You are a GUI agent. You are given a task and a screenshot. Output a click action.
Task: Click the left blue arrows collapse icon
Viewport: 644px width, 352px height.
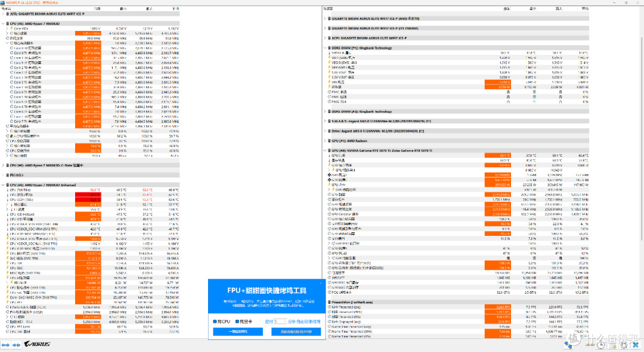[5, 345]
